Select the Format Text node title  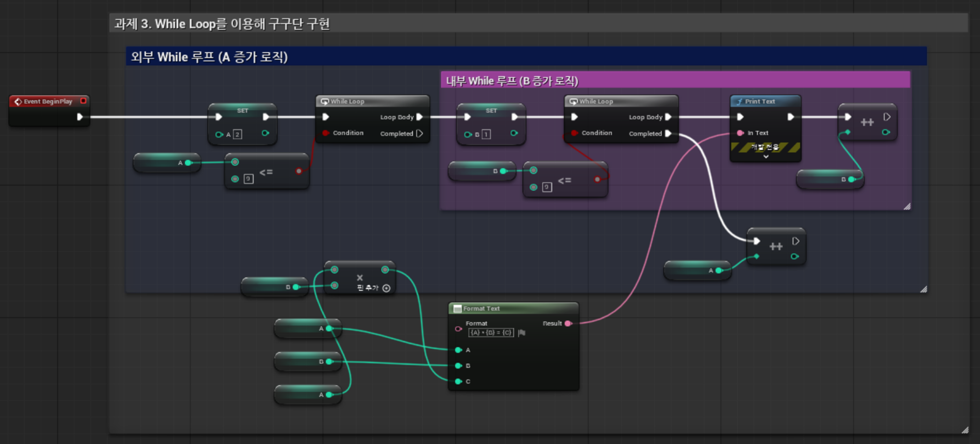[481, 308]
